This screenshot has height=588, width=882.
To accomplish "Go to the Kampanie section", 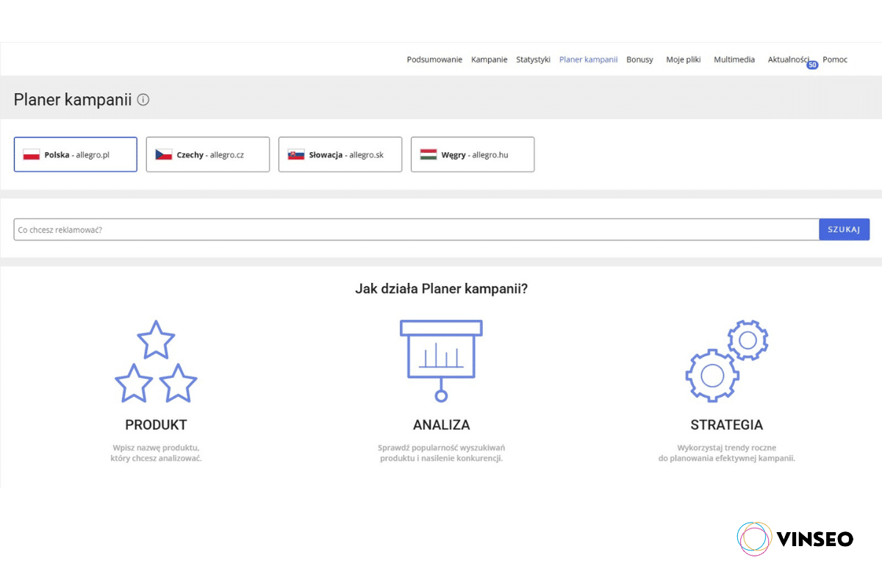I will pyautogui.click(x=490, y=60).
